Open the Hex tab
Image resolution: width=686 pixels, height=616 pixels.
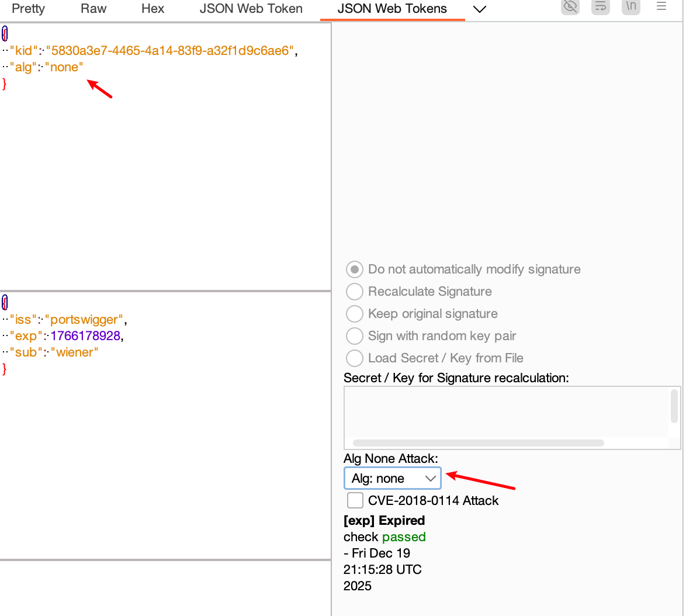153,9
